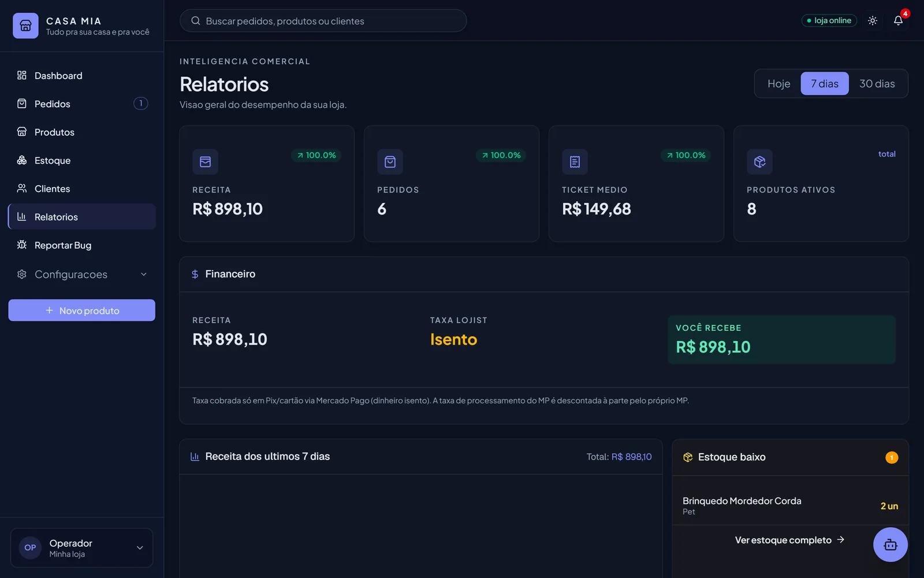Click the OP operator avatar
The width and height of the screenshot is (924, 578).
[x=30, y=547]
